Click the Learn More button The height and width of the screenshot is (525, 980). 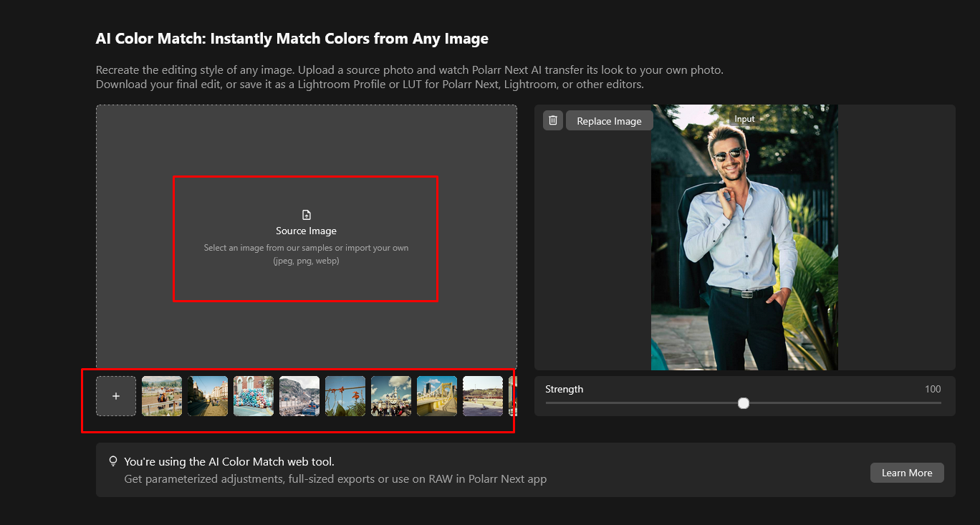coord(906,472)
